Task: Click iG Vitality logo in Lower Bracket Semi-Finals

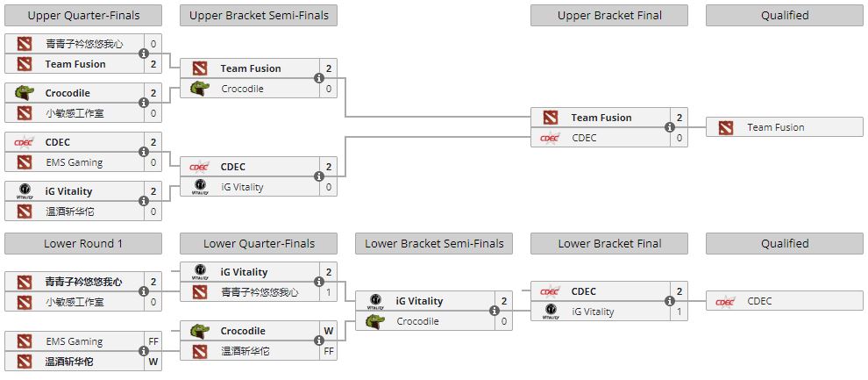Action: coord(374,301)
